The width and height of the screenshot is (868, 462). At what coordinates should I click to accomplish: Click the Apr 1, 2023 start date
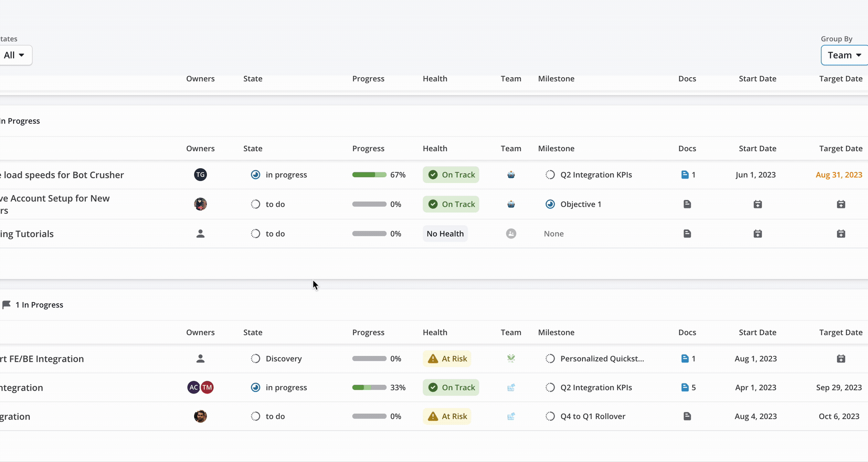click(x=756, y=388)
